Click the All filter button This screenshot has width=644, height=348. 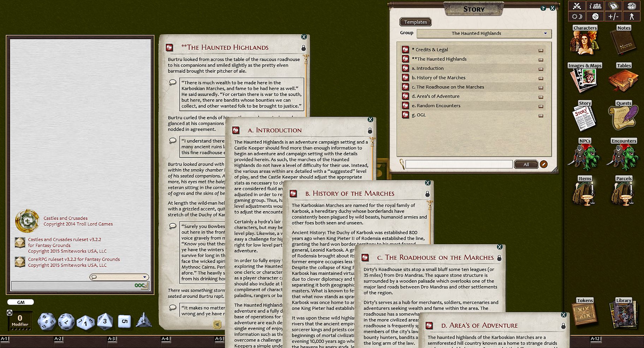click(x=526, y=164)
